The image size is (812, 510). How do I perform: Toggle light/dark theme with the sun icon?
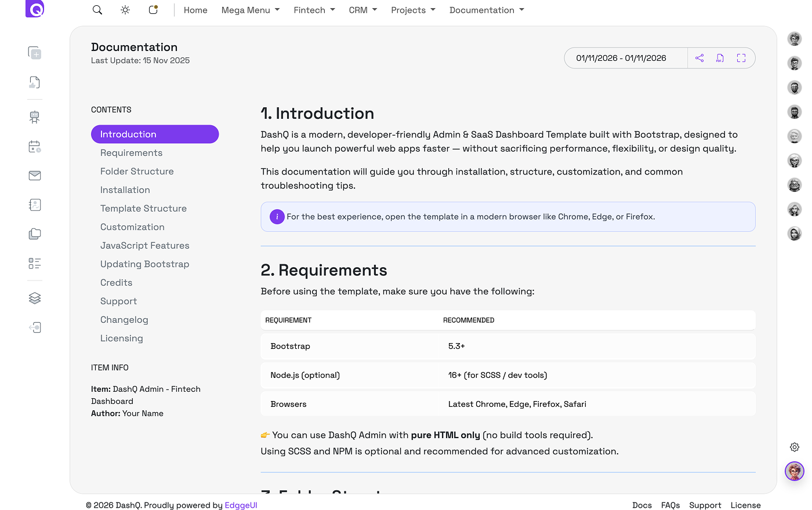point(125,10)
